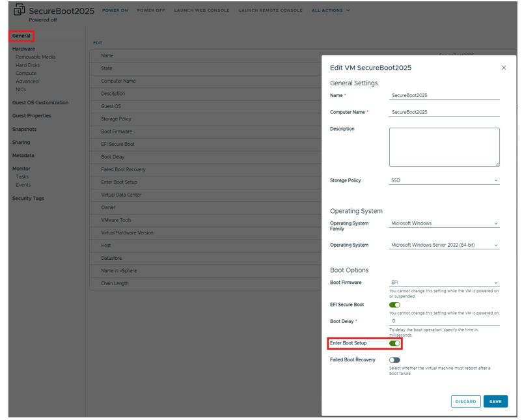Save the VM settings
The height and width of the screenshot is (420, 522).
(495, 401)
